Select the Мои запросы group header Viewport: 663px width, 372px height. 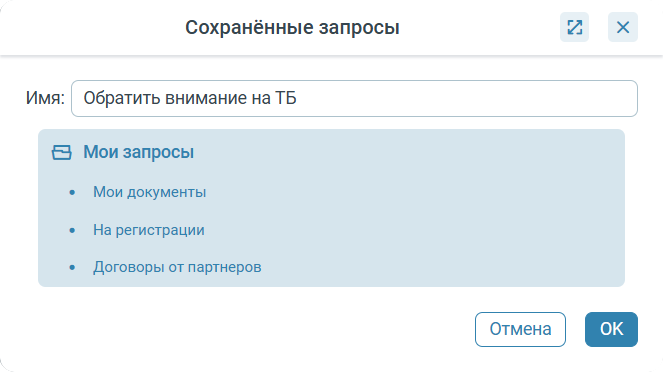138,152
